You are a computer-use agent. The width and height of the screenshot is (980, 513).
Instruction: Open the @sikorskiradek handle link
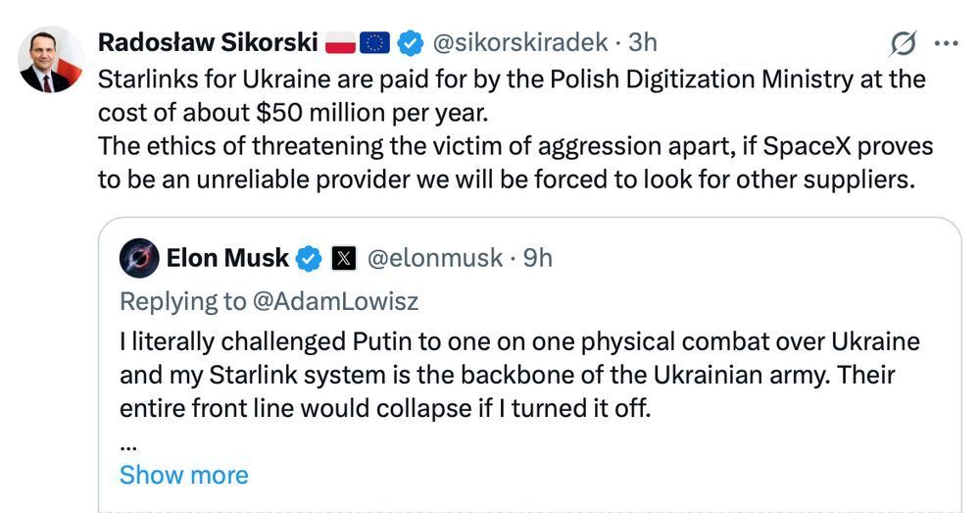pos(520,42)
